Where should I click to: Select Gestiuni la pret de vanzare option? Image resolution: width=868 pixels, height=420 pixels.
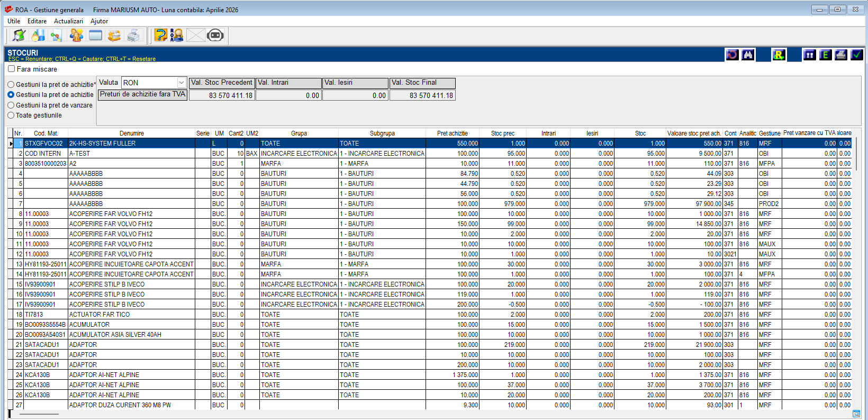point(11,105)
